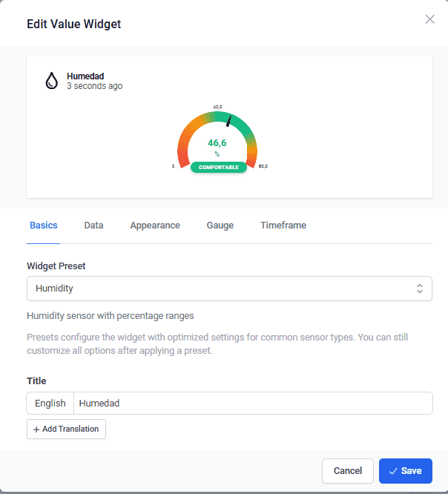The height and width of the screenshot is (494, 448).
Task: Close the Edit Value Widget dialog
Action: [x=429, y=19]
